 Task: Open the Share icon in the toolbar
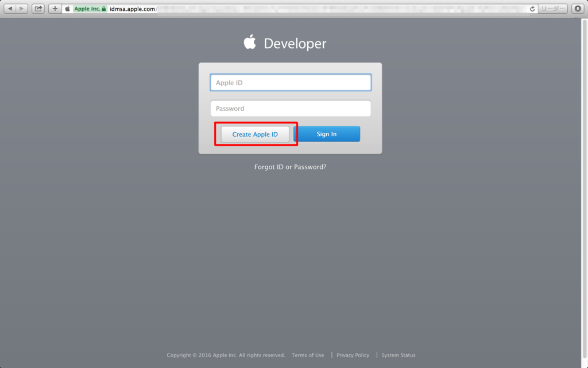[x=38, y=9]
